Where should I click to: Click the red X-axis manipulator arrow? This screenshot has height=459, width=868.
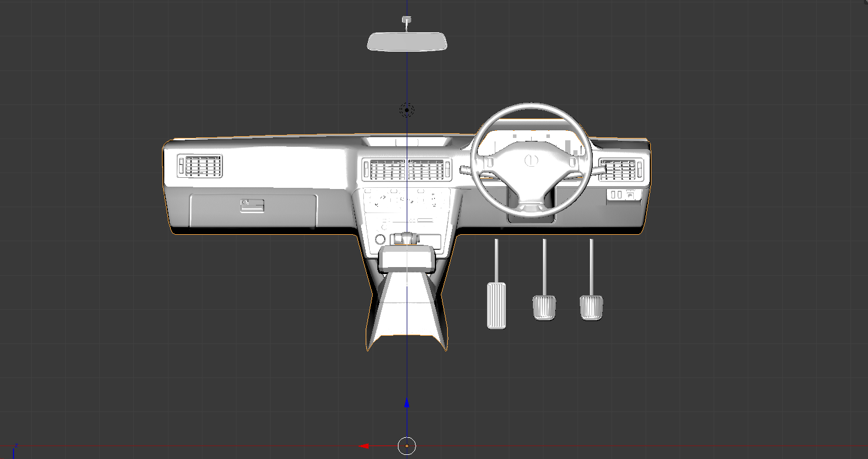tap(364, 446)
